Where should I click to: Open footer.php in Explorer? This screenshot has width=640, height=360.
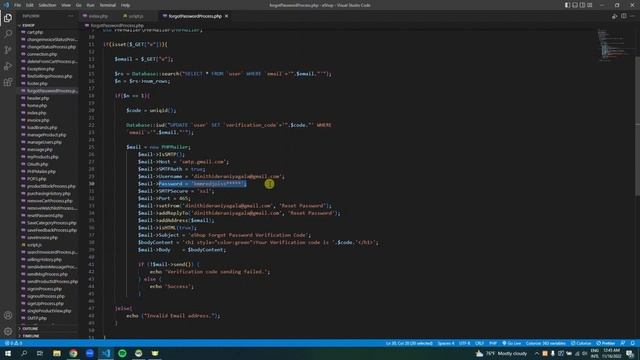37,84
